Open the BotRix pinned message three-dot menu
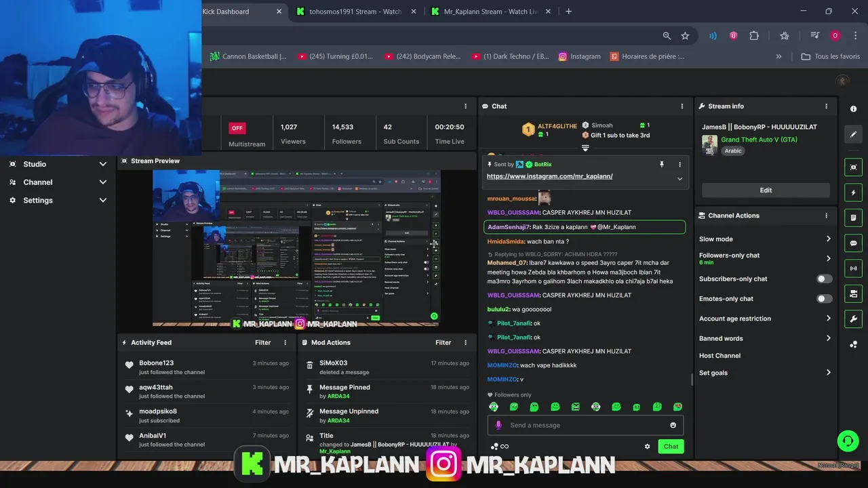Viewport: 868px width, 488px height. click(x=679, y=164)
